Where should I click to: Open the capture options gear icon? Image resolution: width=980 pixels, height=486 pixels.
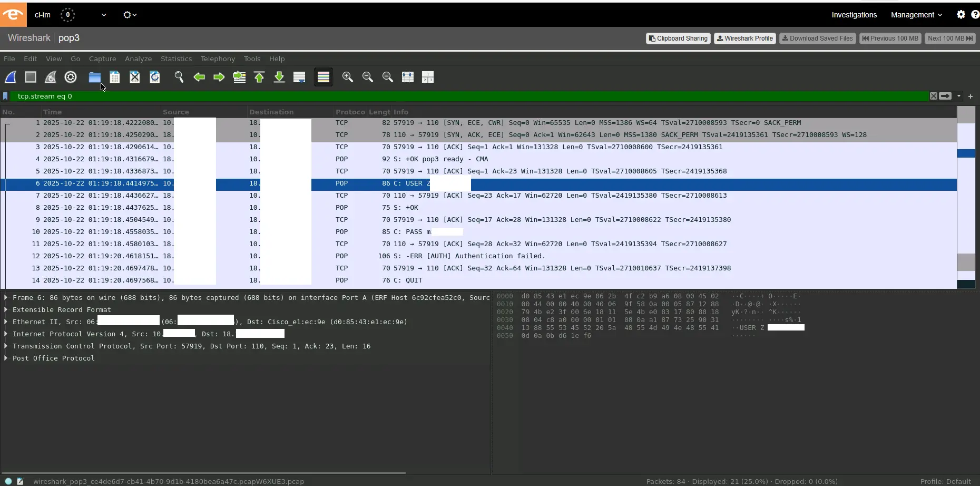tap(70, 77)
